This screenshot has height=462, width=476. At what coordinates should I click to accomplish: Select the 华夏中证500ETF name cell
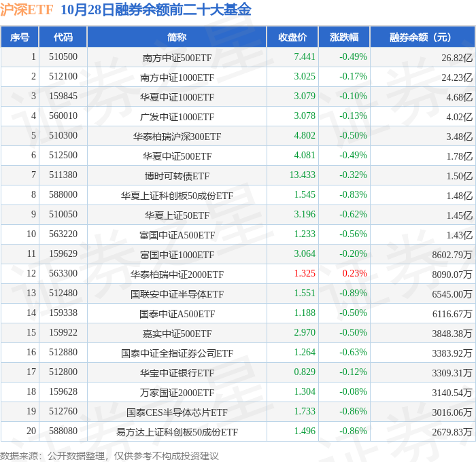[177, 156]
